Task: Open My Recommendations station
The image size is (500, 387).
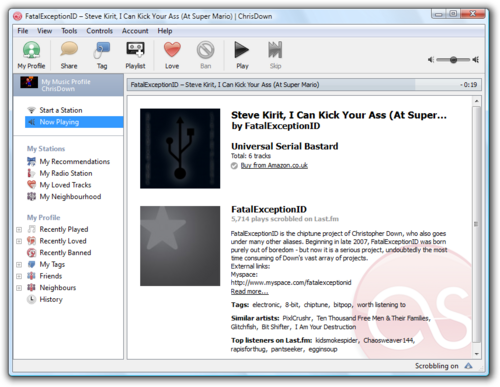Action: (75, 162)
